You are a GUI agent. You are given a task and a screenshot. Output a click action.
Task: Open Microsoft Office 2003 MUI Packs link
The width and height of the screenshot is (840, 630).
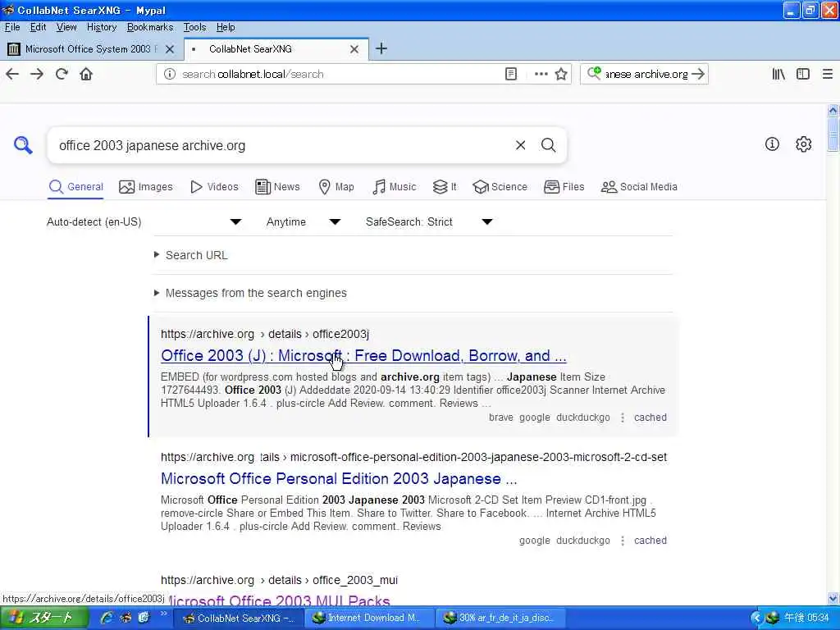(x=279, y=600)
